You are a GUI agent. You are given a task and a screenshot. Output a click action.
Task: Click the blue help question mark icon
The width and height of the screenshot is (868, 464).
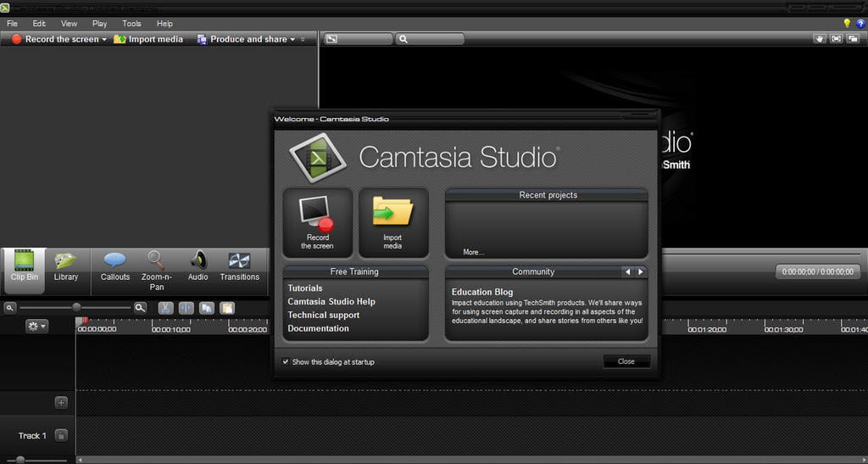pos(861,23)
